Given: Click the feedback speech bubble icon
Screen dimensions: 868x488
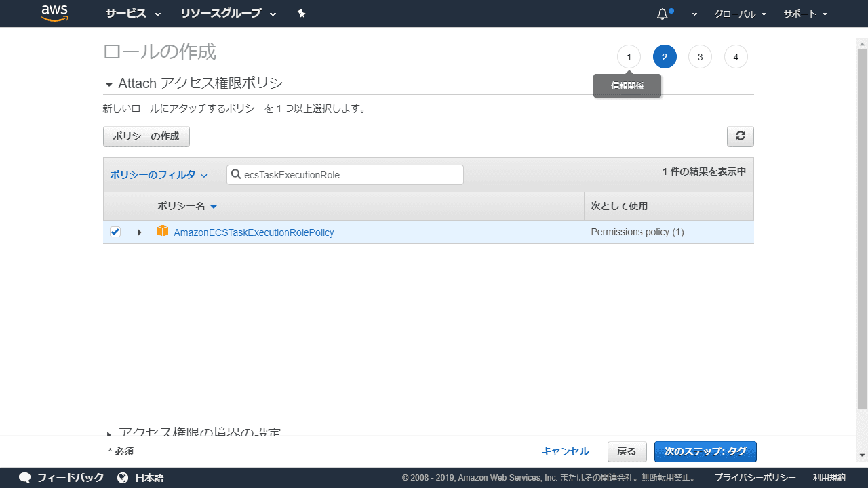Looking at the screenshot, I should tap(25, 478).
